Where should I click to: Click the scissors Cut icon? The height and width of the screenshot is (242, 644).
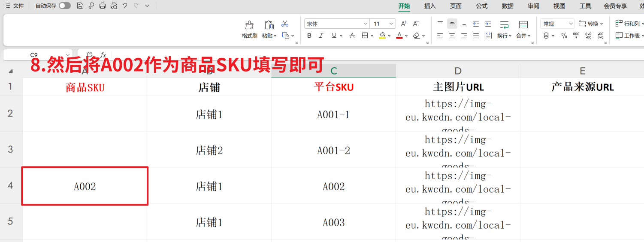pyautogui.click(x=285, y=24)
